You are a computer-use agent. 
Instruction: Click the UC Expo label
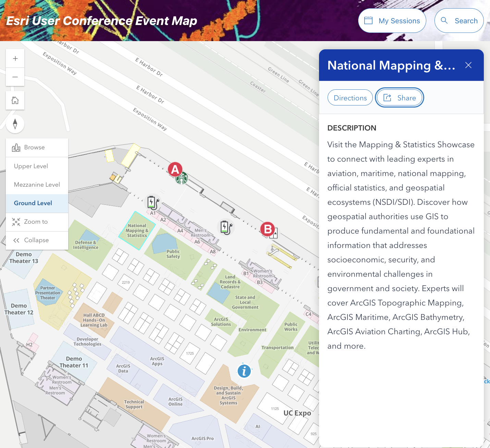pyautogui.click(x=297, y=413)
